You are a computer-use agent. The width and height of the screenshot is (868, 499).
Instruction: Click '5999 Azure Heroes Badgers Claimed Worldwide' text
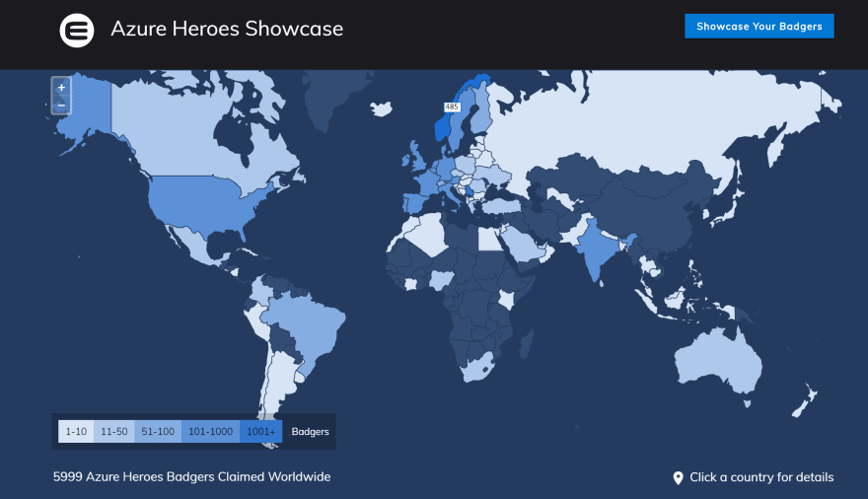click(x=191, y=477)
